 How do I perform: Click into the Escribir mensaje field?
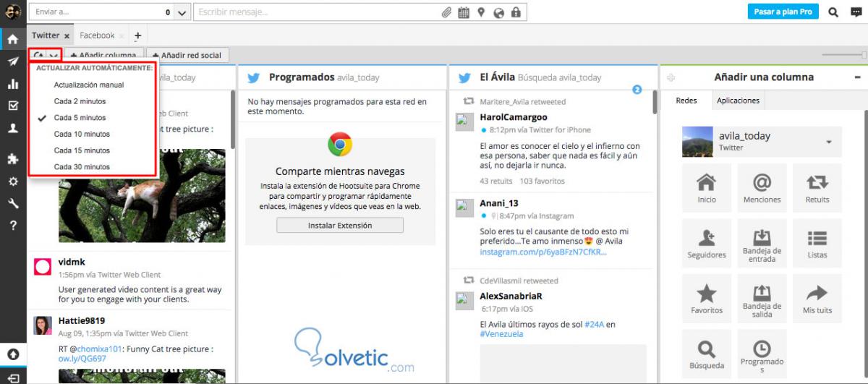(x=318, y=12)
